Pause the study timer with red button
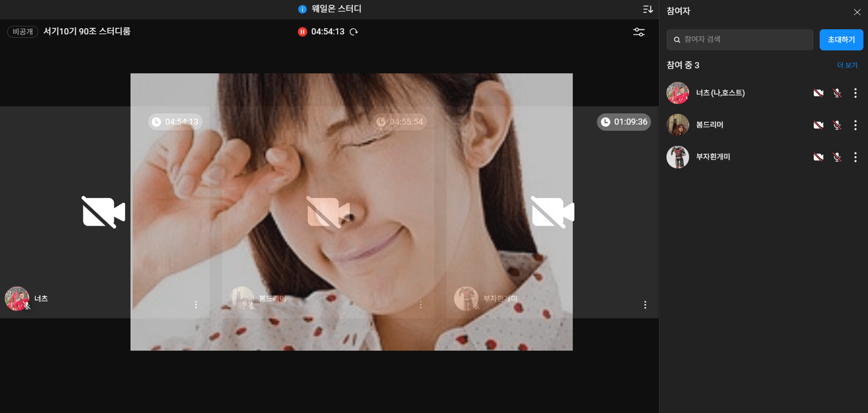868x413 pixels. (302, 32)
